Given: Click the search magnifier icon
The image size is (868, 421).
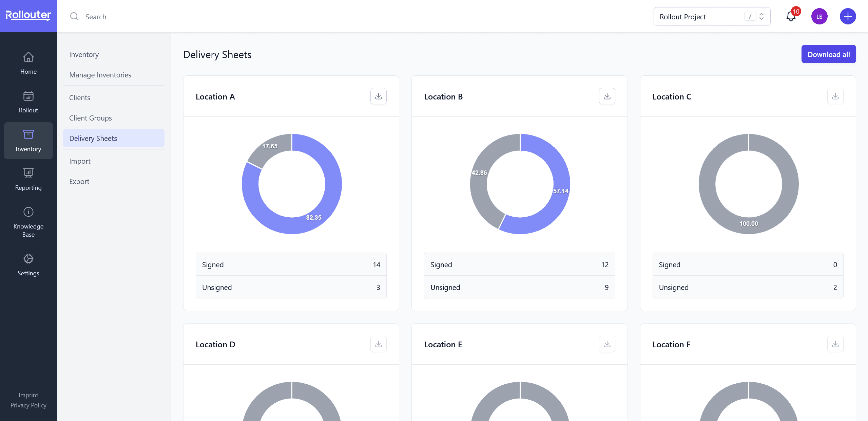Looking at the screenshot, I should (x=74, y=17).
